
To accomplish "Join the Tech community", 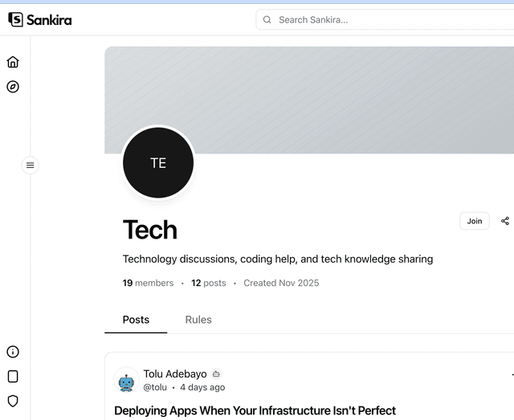I will tap(475, 221).
